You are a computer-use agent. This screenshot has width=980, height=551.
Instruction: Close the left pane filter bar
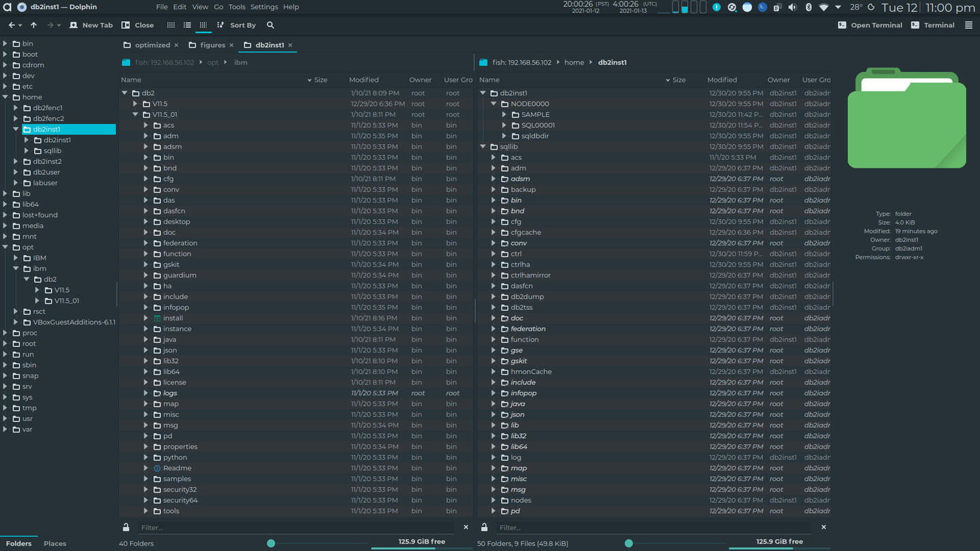pos(465,527)
